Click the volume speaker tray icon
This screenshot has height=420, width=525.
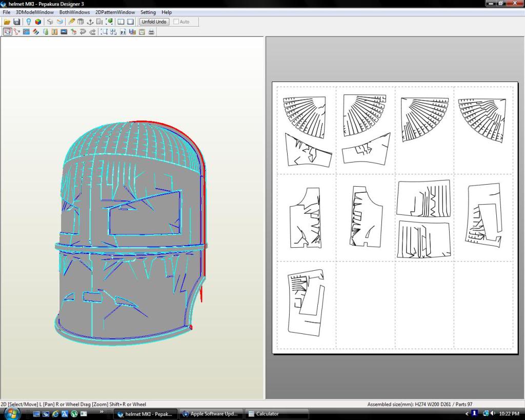coord(493,413)
